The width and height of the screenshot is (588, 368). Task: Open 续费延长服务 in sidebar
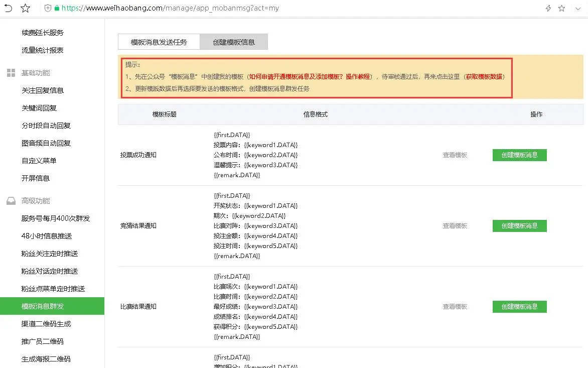tap(43, 33)
